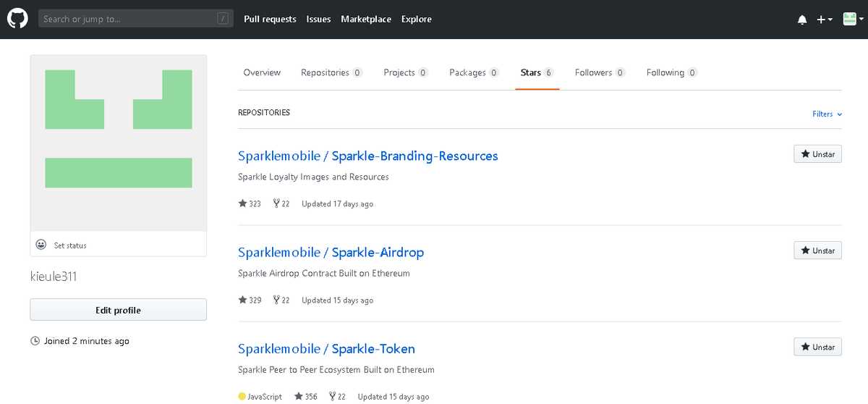Click 'Updated 15 days ago' on Sparkle-Airdrop

337,300
